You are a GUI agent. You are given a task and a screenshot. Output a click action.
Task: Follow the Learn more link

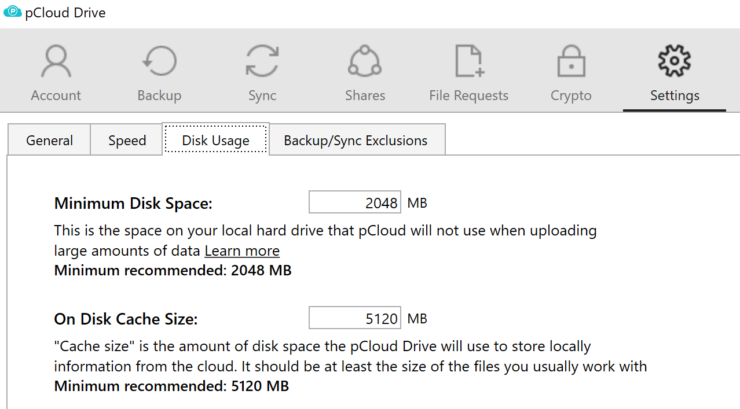(x=242, y=250)
